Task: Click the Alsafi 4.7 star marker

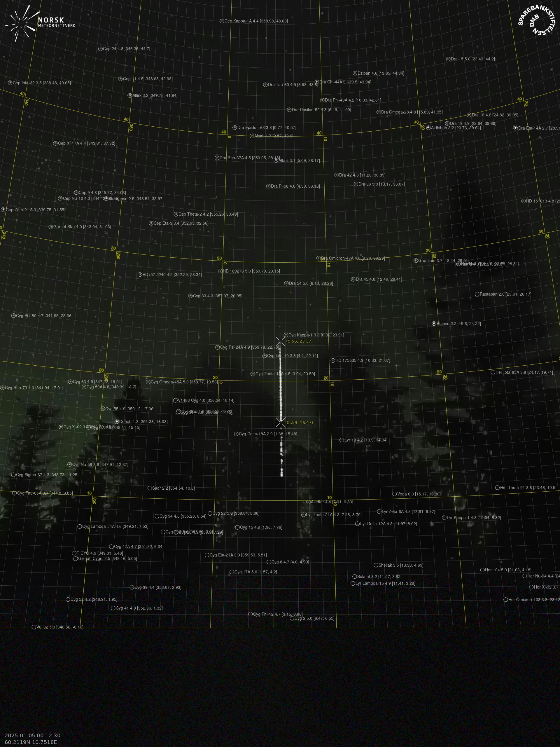Action: [x=251, y=136]
